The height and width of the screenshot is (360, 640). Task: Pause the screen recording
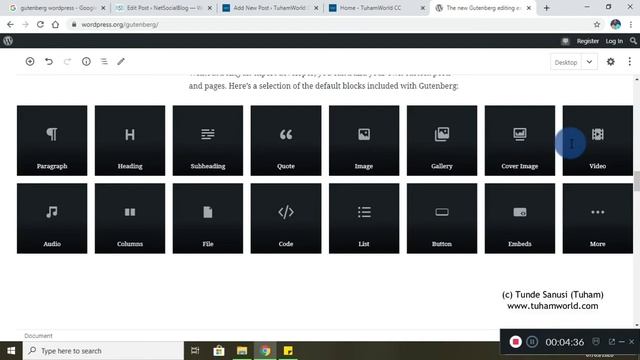(532, 342)
